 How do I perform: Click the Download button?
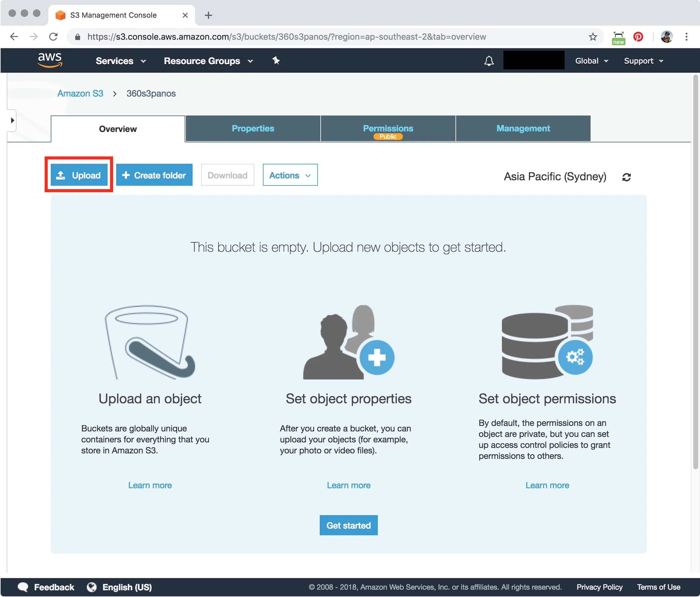227,175
